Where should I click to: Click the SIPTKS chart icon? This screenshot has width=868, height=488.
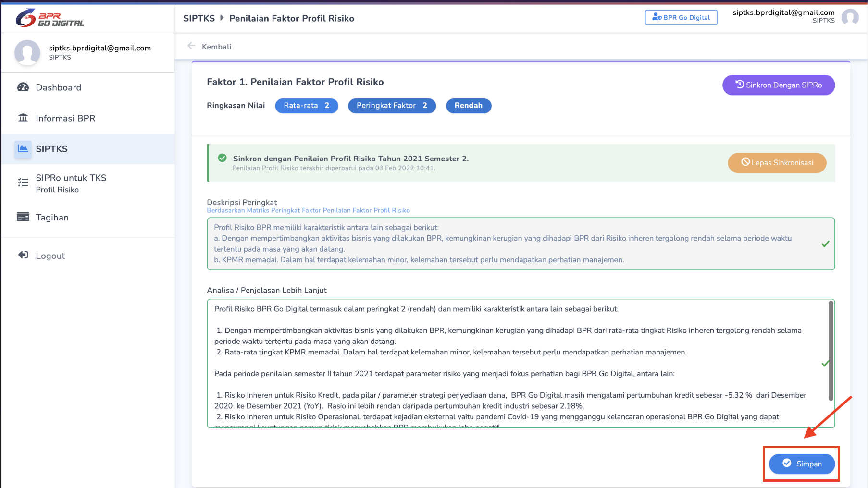point(23,148)
